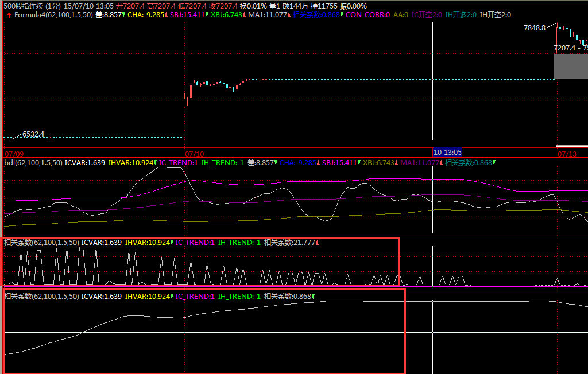Click the bdl(62,100,1.5,50) indicator name
This screenshot has height=374, width=588.
click(33, 163)
